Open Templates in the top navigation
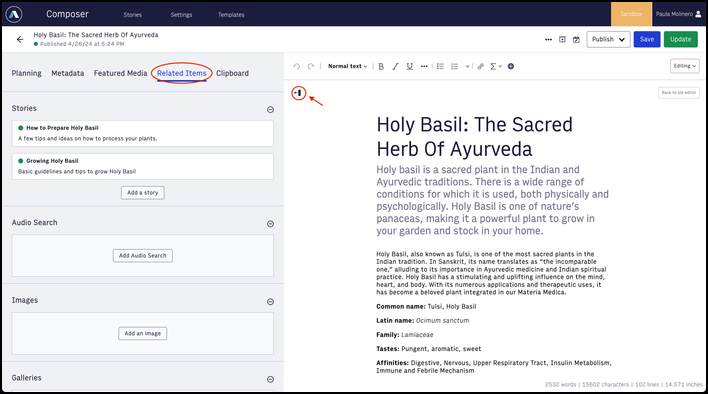 point(231,14)
